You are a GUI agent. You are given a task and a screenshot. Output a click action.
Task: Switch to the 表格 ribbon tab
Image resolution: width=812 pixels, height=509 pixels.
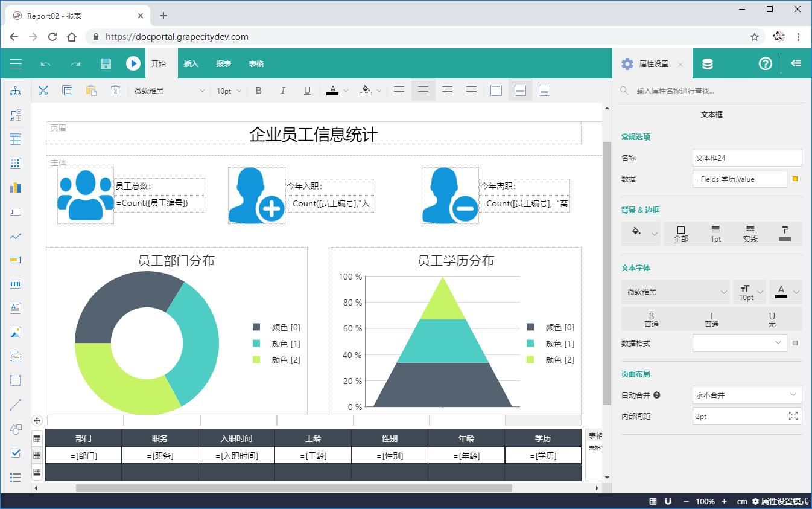click(256, 63)
